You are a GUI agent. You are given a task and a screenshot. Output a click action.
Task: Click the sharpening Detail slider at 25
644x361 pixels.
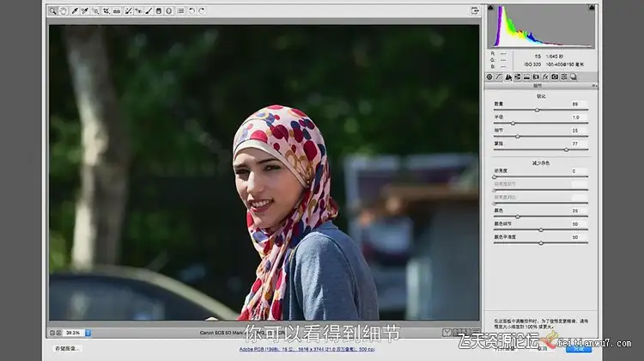pos(518,137)
